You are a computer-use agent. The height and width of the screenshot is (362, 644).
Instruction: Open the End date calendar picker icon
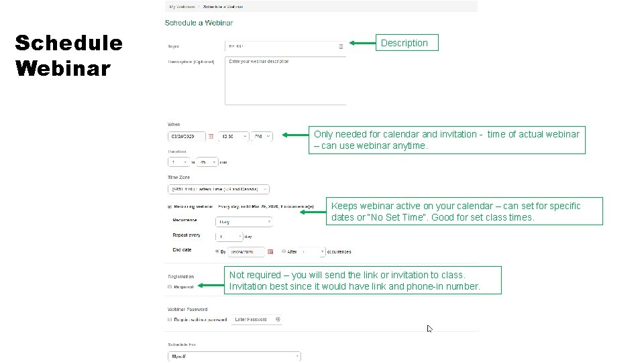(x=270, y=251)
